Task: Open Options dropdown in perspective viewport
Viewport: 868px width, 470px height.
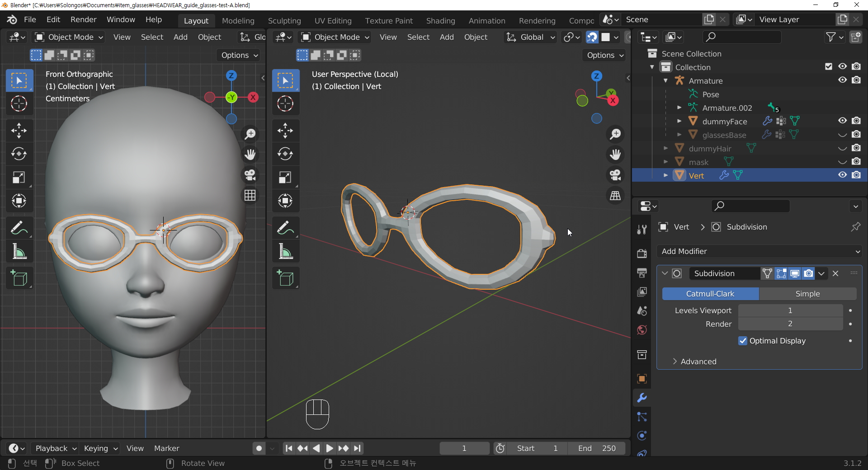Action: coord(605,55)
